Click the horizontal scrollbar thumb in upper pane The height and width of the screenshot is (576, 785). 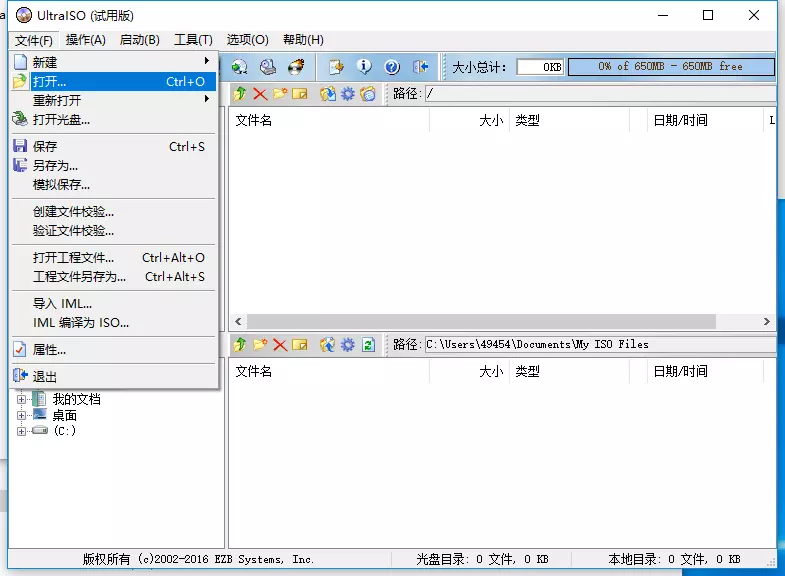(x=481, y=321)
